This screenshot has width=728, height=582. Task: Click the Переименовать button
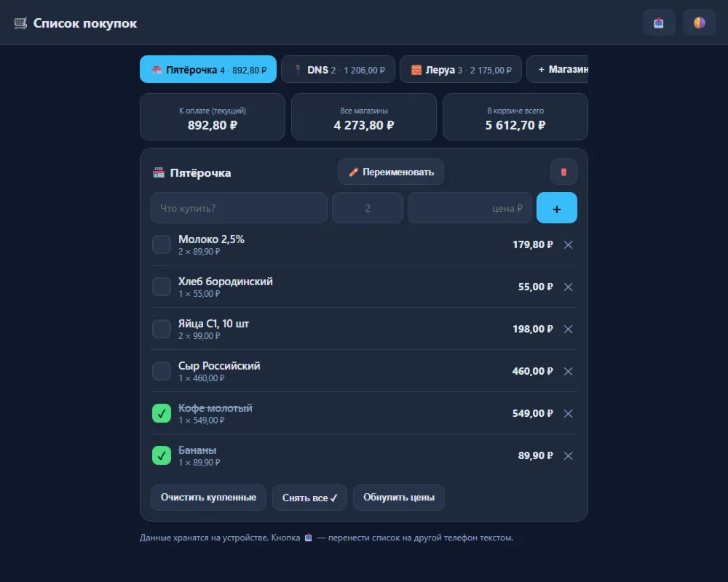pos(391,172)
